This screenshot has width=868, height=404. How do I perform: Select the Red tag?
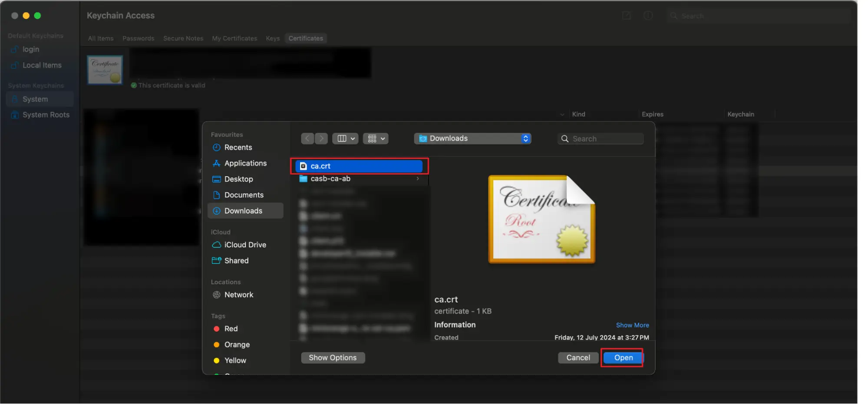click(231, 328)
